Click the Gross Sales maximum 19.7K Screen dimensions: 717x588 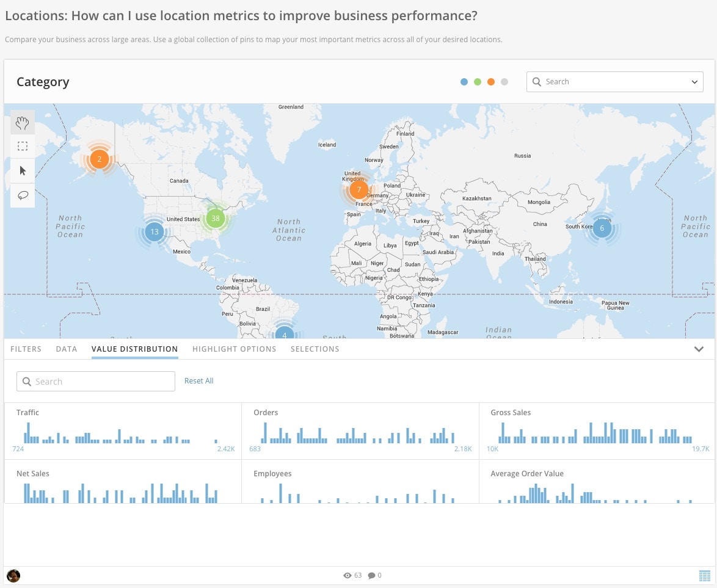pyautogui.click(x=701, y=449)
